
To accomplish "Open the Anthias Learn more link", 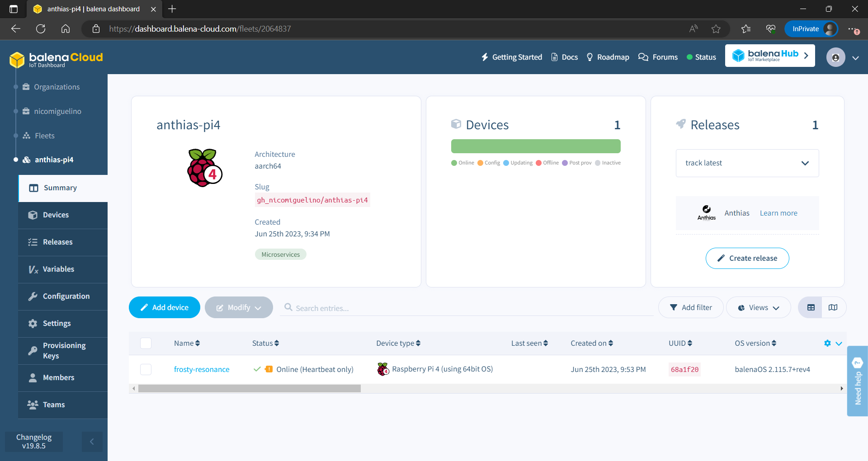I will (778, 213).
